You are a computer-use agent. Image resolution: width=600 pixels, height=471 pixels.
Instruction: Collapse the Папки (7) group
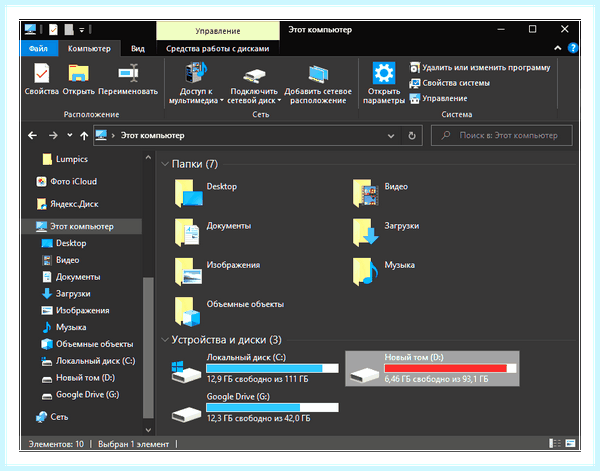click(x=165, y=164)
